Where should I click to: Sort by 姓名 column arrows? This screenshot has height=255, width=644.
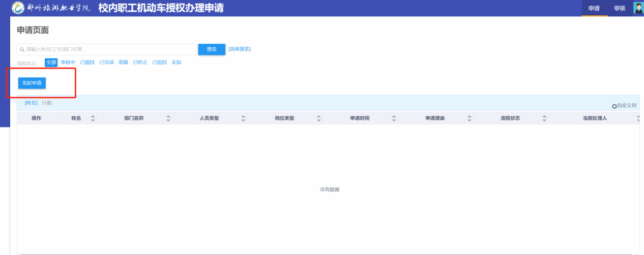coord(93,118)
